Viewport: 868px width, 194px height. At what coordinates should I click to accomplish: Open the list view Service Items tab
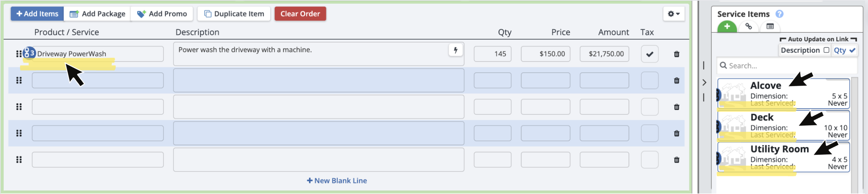pos(770,27)
